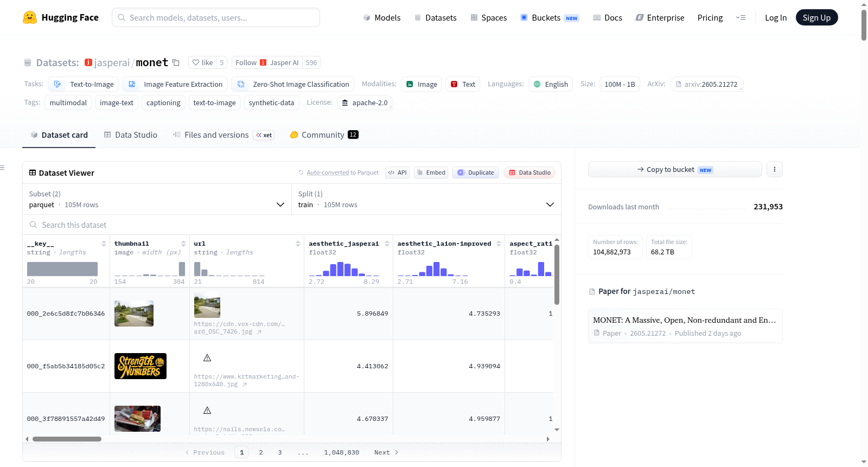Open the food thumbnail in row 000_3f78891557a42d49
The height and width of the screenshot is (467, 868).
137,419
